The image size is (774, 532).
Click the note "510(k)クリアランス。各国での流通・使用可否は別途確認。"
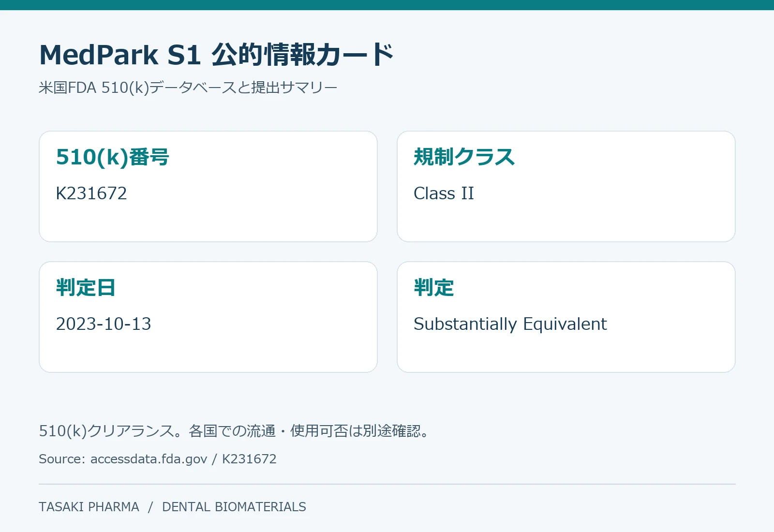234,431
